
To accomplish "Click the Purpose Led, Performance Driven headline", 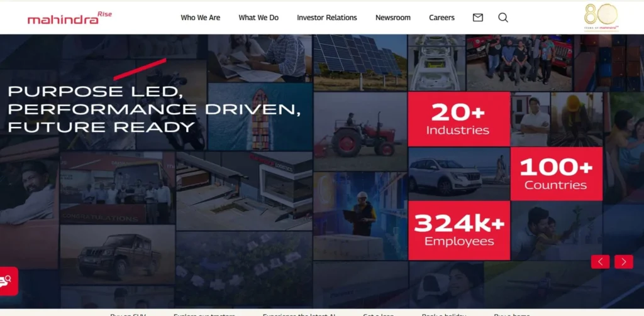I will point(154,109).
